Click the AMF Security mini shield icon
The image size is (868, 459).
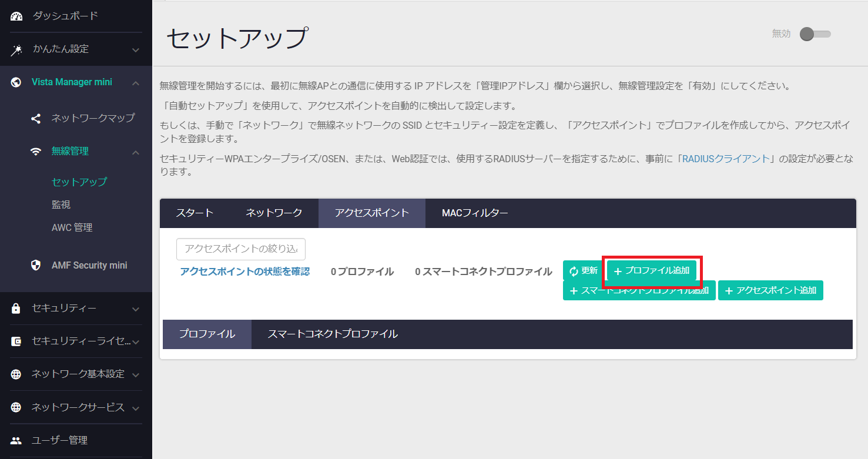click(36, 265)
